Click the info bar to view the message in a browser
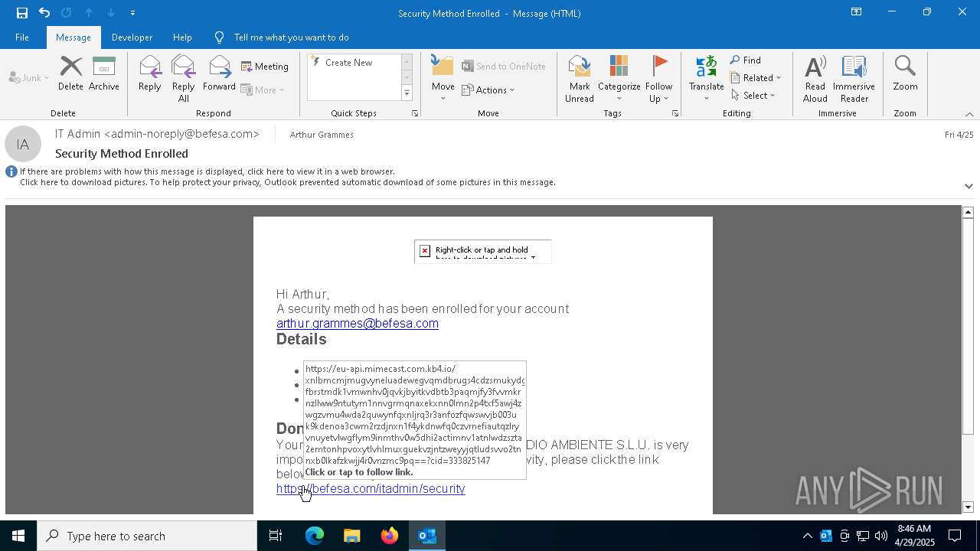The image size is (980, 551). coord(207,171)
